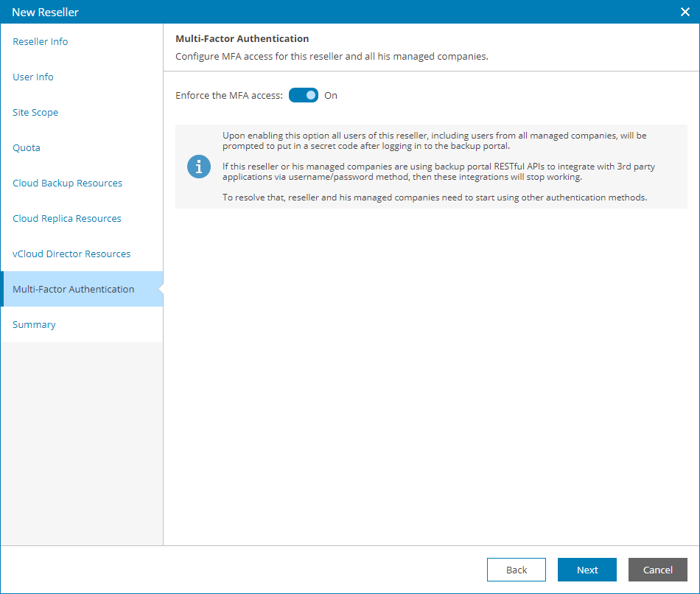Click the blue info icon
This screenshot has width=700, height=594.
199,167
